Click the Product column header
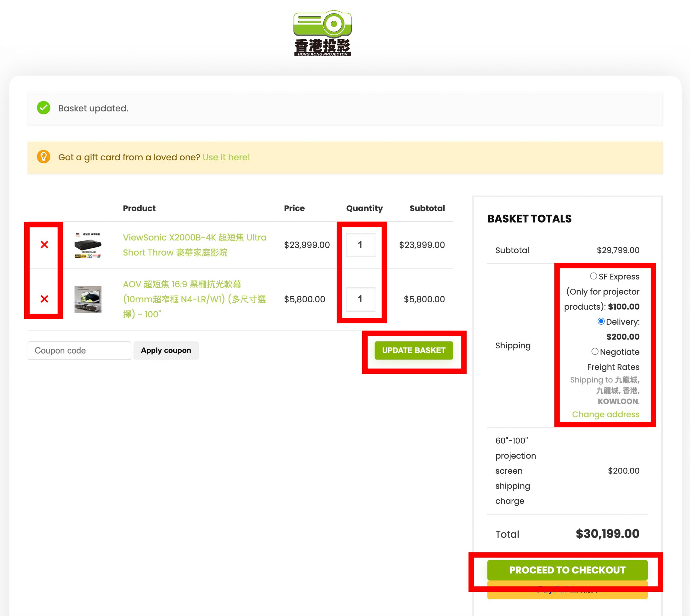690x616 pixels. (x=139, y=208)
